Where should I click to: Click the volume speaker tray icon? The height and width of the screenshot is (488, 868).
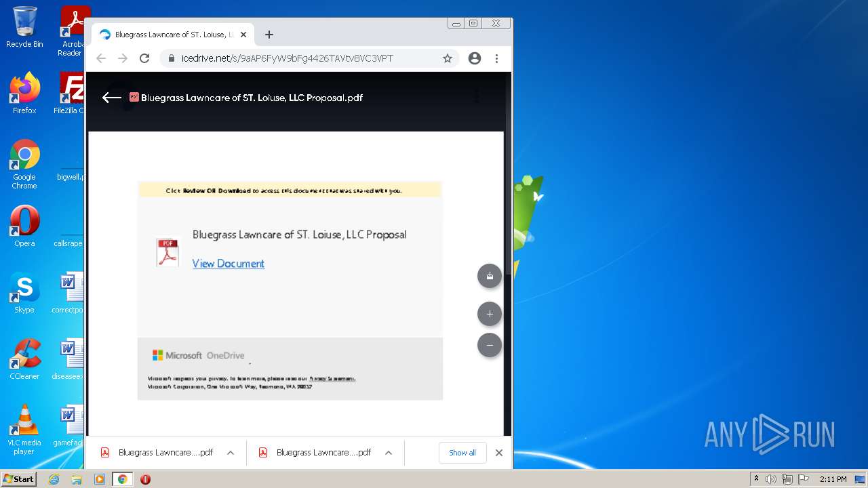click(771, 479)
